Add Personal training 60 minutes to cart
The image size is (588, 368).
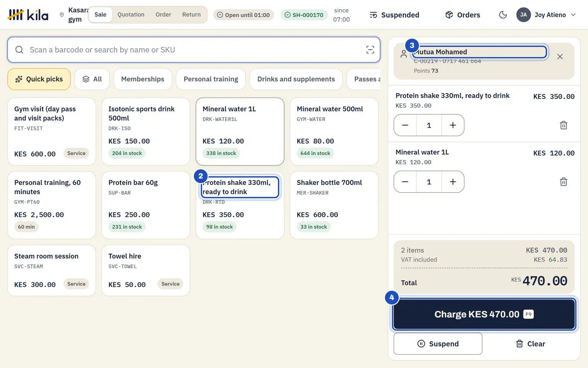coord(52,205)
